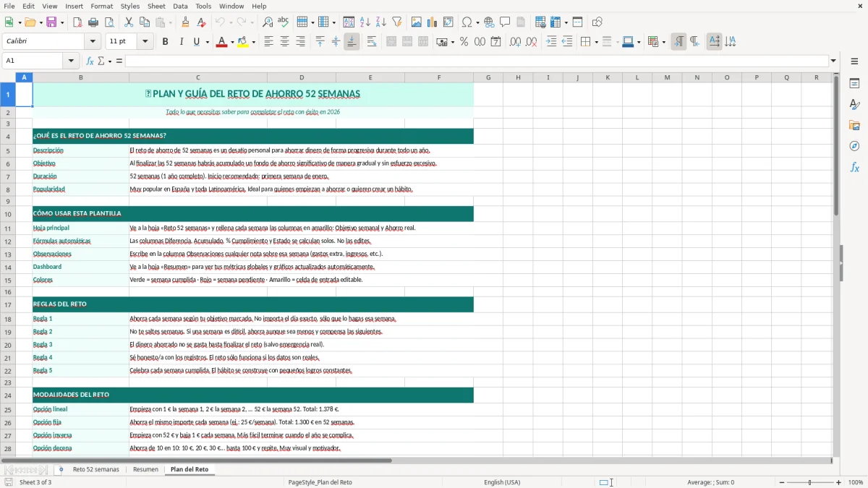The image size is (868, 488).
Task: Select row 10 header
Action: tap(8, 214)
